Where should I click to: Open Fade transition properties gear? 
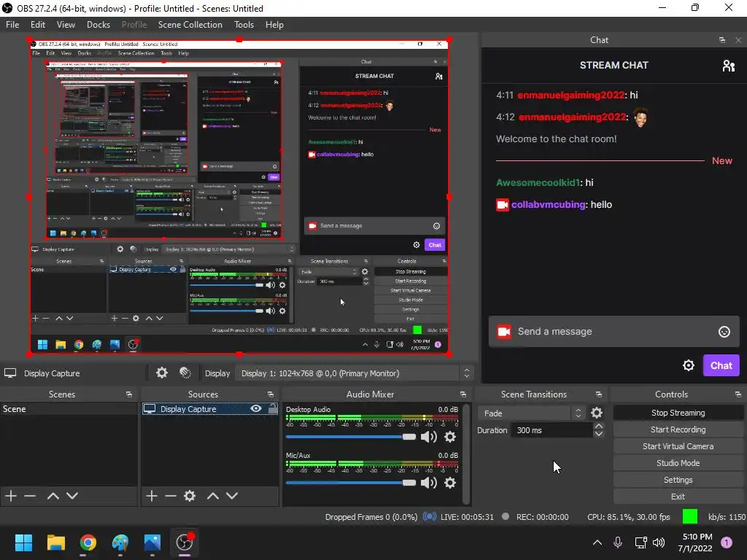[x=597, y=413]
